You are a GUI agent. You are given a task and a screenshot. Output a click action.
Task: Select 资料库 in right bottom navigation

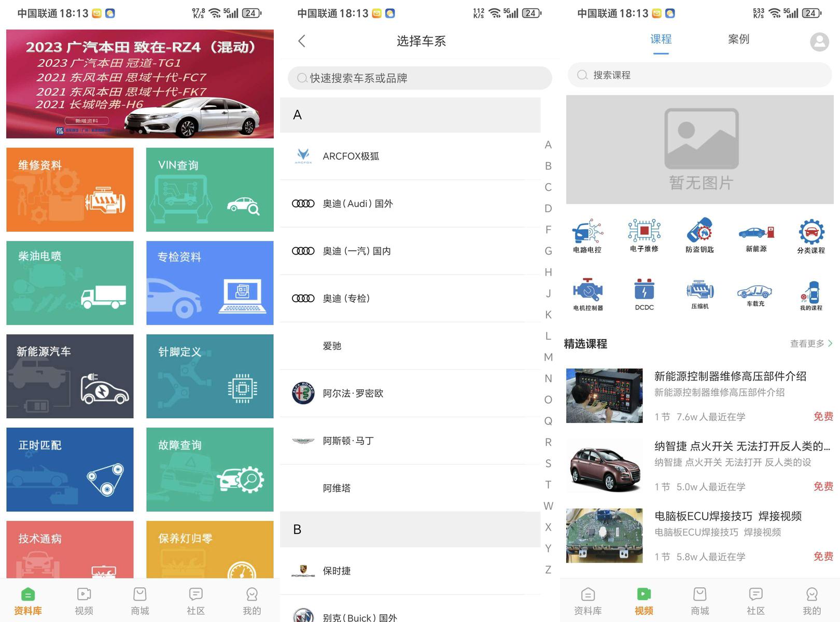[588, 601]
